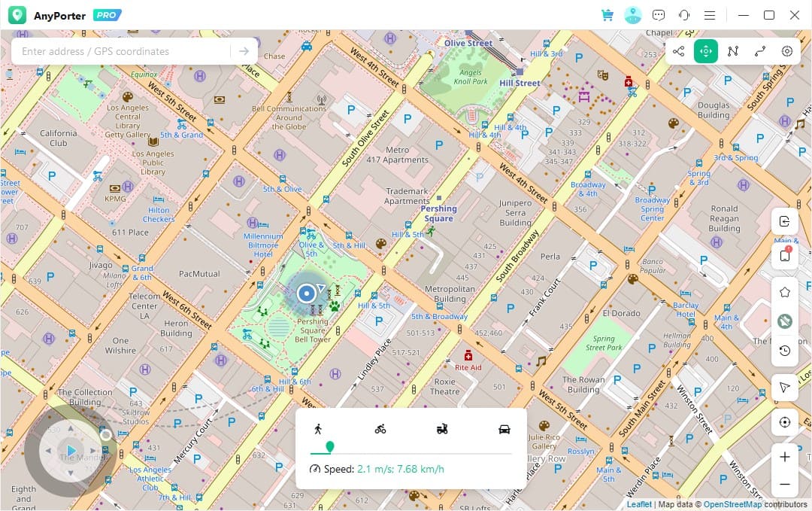Click the Hilton Checkers hotel label
This screenshot has width=812, height=511.
click(159, 214)
